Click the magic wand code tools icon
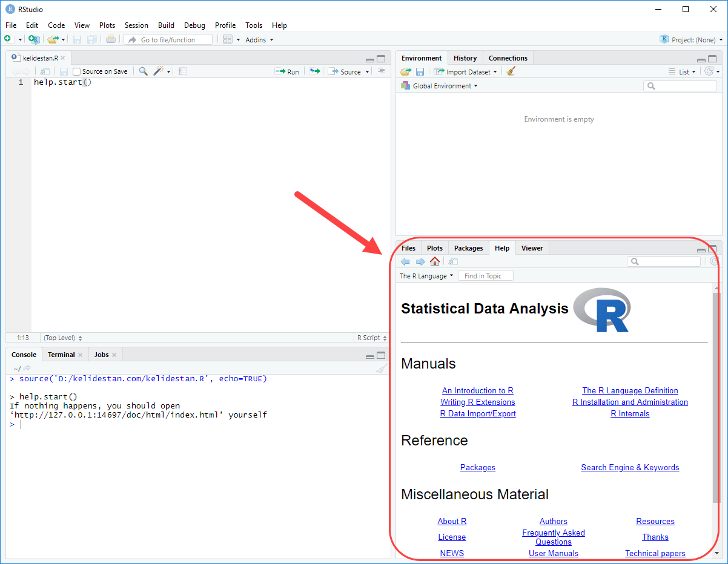 pos(159,71)
